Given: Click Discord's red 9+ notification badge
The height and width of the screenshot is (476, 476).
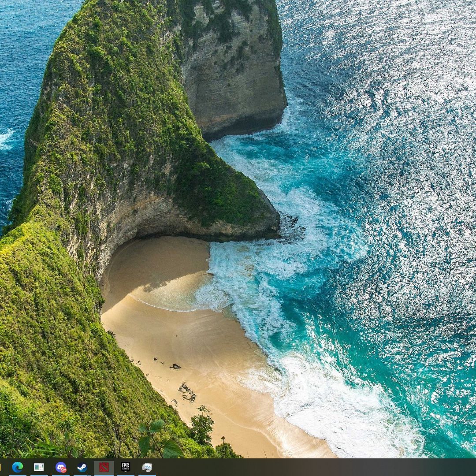Looking at the screenshot, I should tap(64, 470).
